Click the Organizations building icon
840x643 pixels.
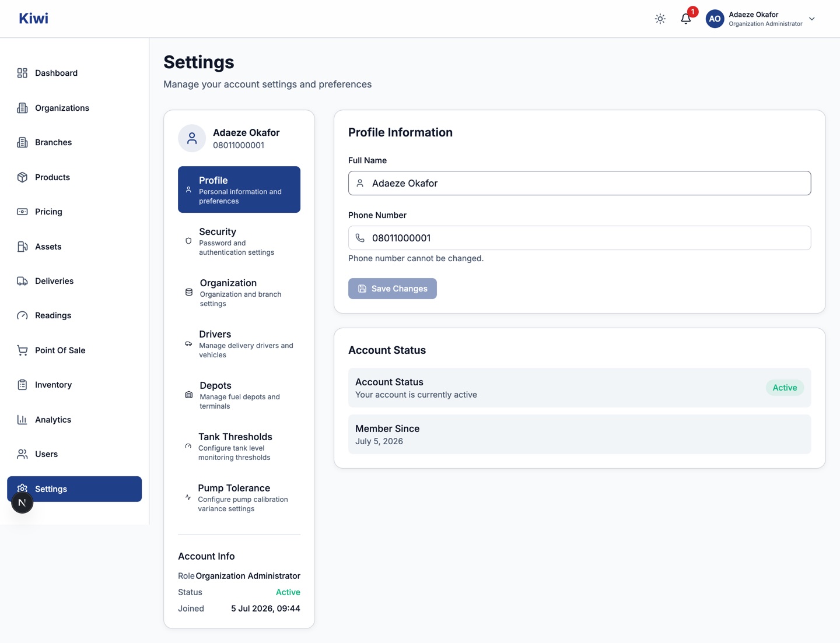click(x=22, y=108)
